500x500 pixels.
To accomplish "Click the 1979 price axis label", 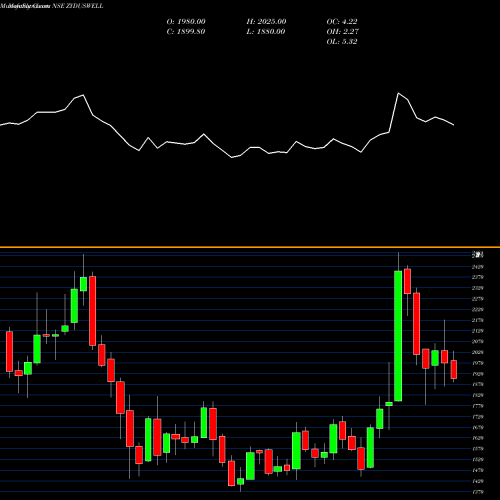I will (x=478, y=363).
